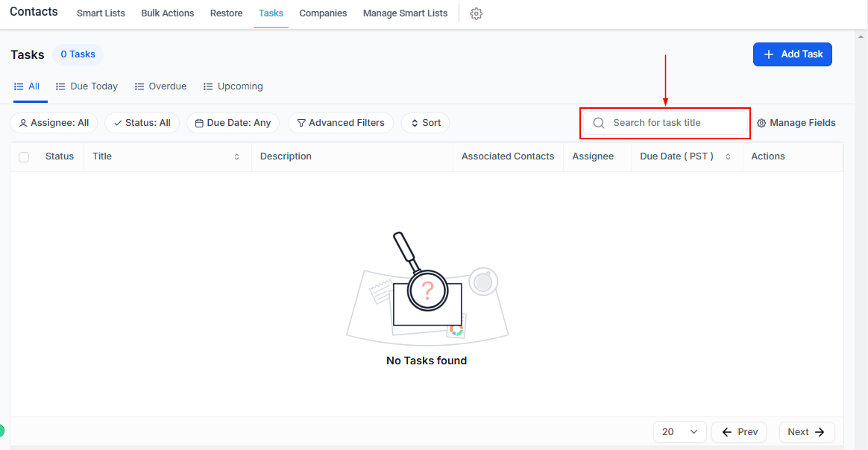Expand the page size dropdown showing 20
Viewport: 868px width, 450px height.
pos(679,432)
